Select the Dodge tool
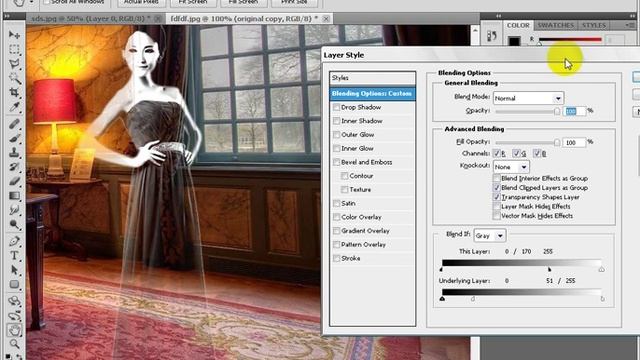This screenshot has height=360, width=640. point(14,224)
